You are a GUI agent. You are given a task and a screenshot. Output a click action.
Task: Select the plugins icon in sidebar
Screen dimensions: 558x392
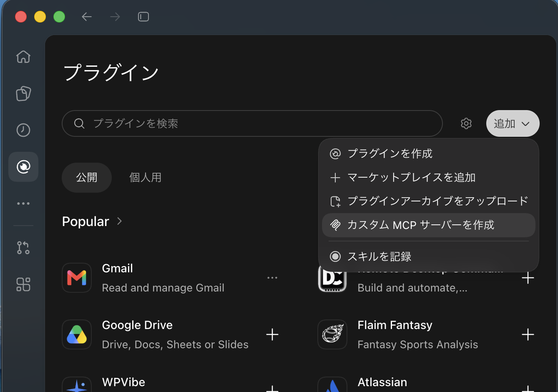tap(23, 167)
